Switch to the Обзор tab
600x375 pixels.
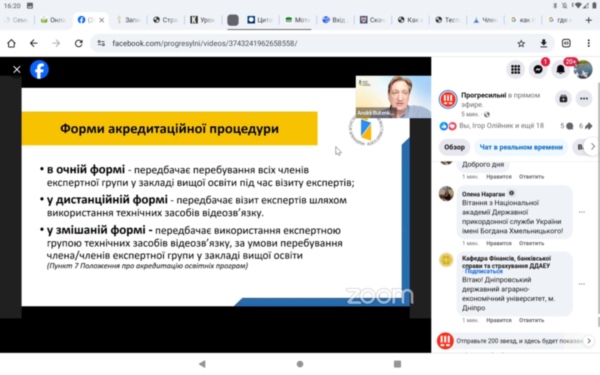tap(454, 147)
